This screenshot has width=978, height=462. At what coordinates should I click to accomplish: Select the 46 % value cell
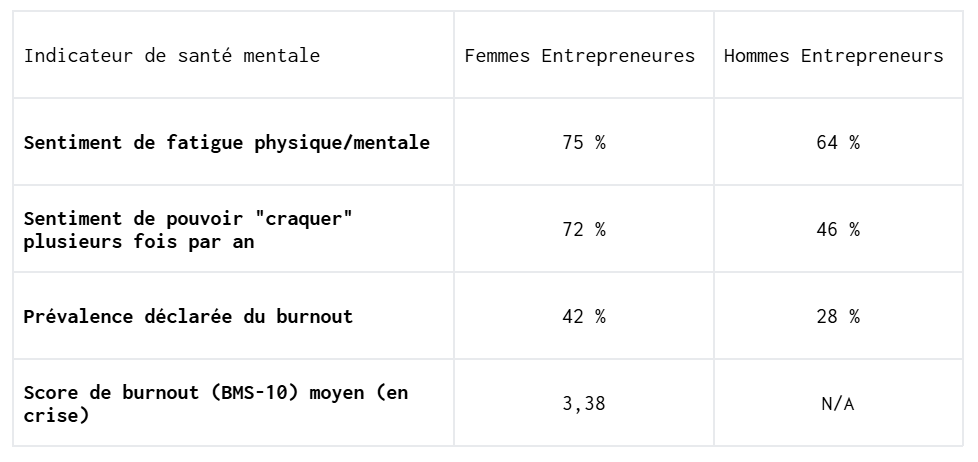(838, 229)
